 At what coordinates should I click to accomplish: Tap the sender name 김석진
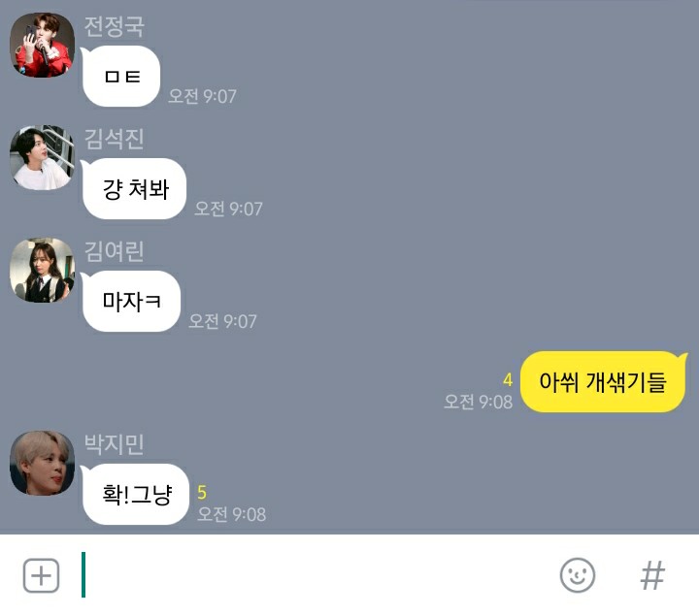point(115,139)
